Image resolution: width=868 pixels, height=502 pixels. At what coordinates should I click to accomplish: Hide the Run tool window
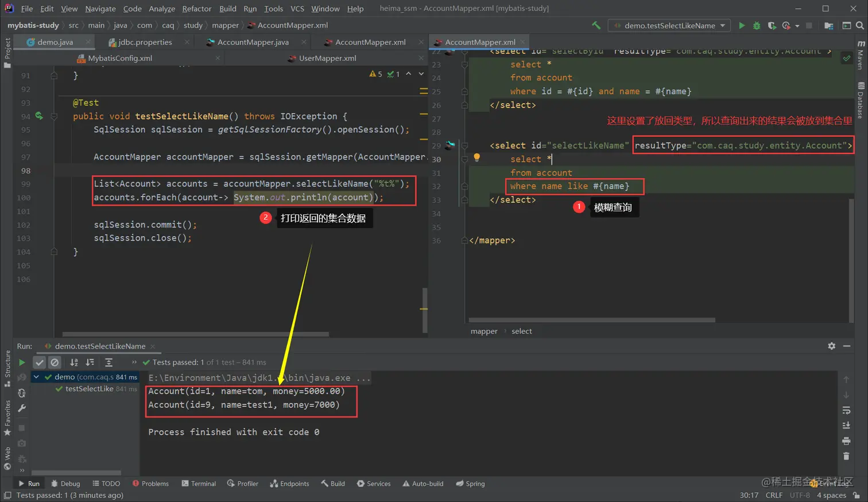pyautogui.click(x=847, y=346)
